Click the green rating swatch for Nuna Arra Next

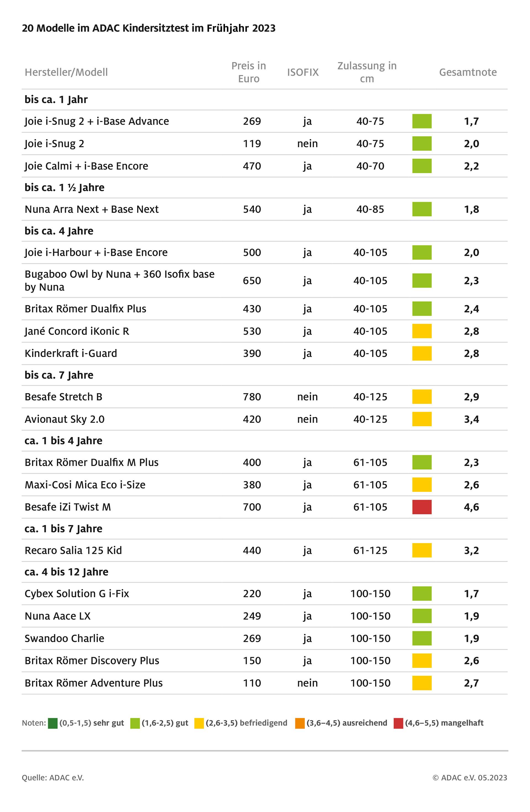click(x=422, y=209)
